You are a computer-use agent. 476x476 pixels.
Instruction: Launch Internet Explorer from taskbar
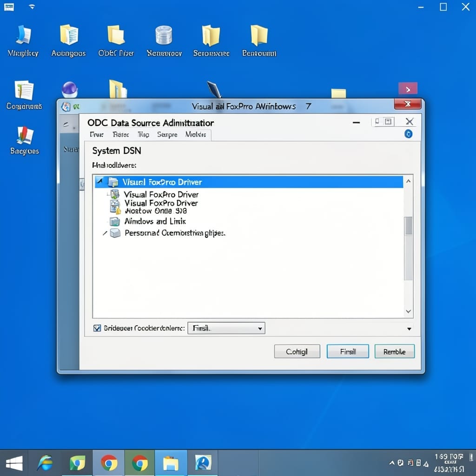click(45, 463)
